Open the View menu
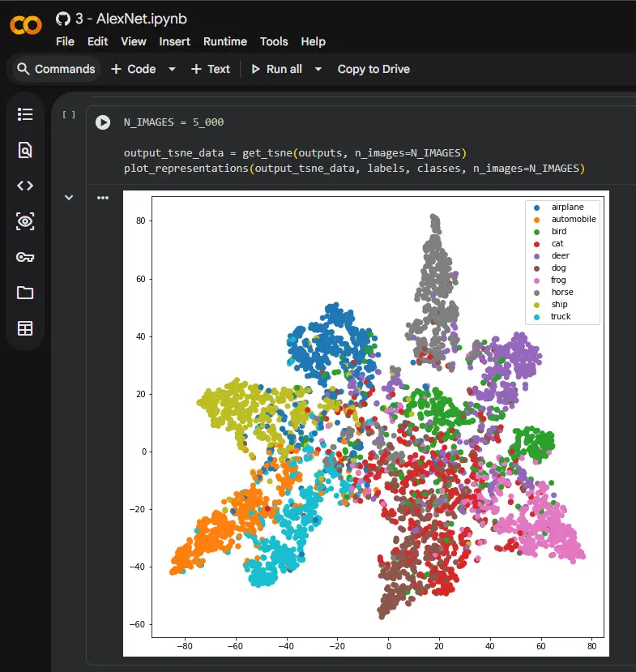The height and width of the screenshot is (672, 636). click(x=134, y=41)
